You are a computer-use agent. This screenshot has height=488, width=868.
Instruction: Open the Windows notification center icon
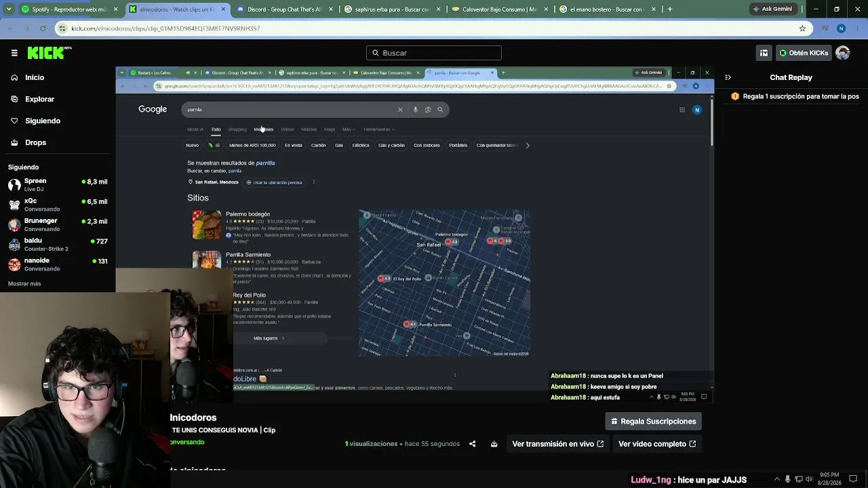point(853,479)
